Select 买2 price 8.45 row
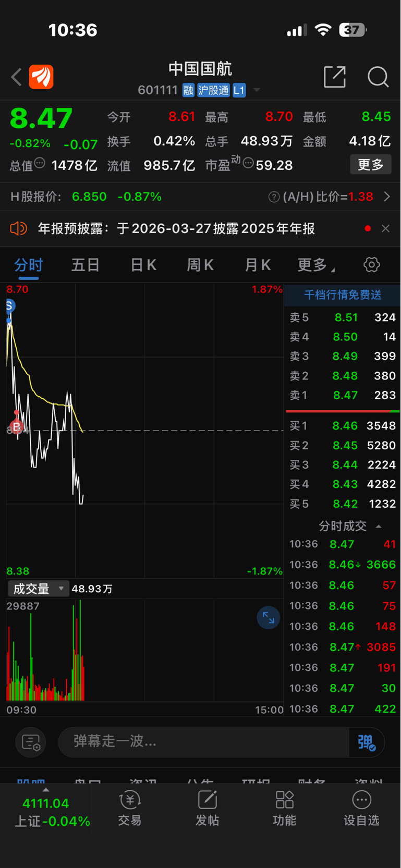The image size is (401, 868). 343,446
